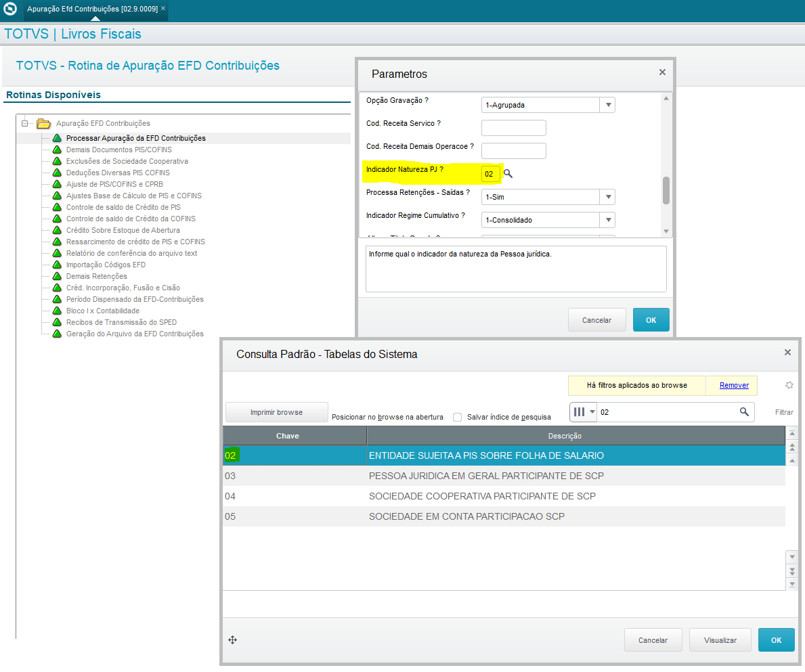
Task: Select row 02 Entidade sujeita a PIS
Action: click(504, 455)
